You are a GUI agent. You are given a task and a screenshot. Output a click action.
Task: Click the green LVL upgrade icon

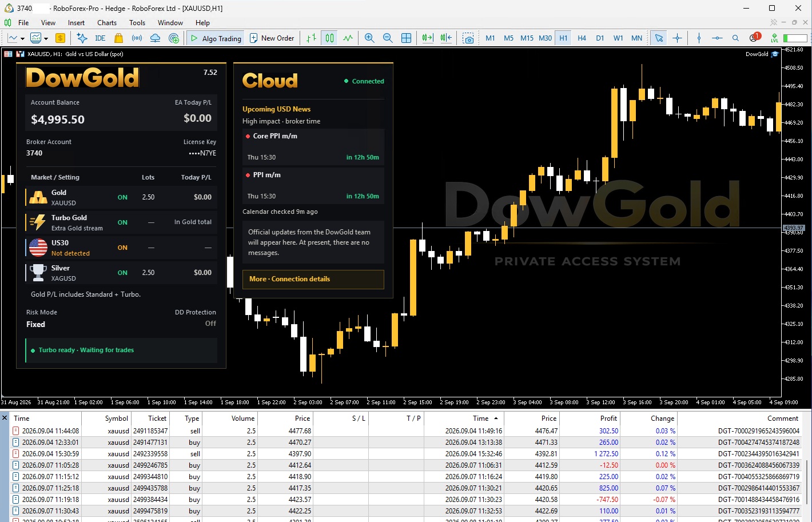774,38
